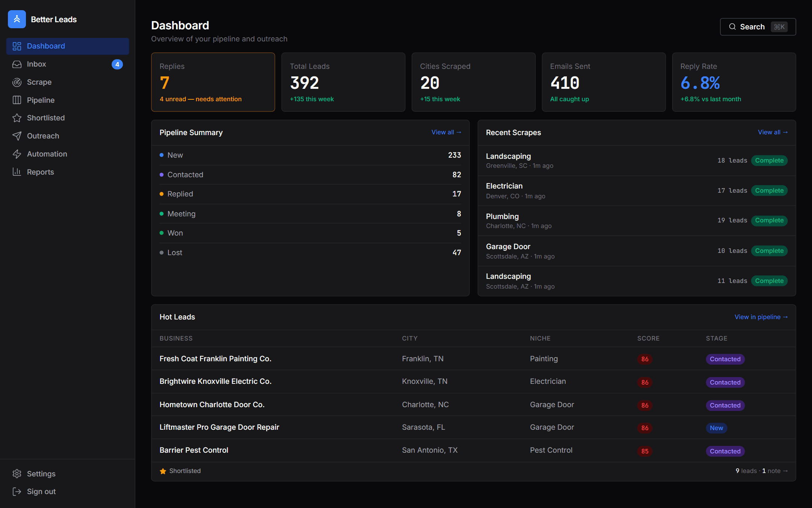This screenshot has width=812, height=508.
Task: Go to the Scrape page
Action: [x=68, y=82]
